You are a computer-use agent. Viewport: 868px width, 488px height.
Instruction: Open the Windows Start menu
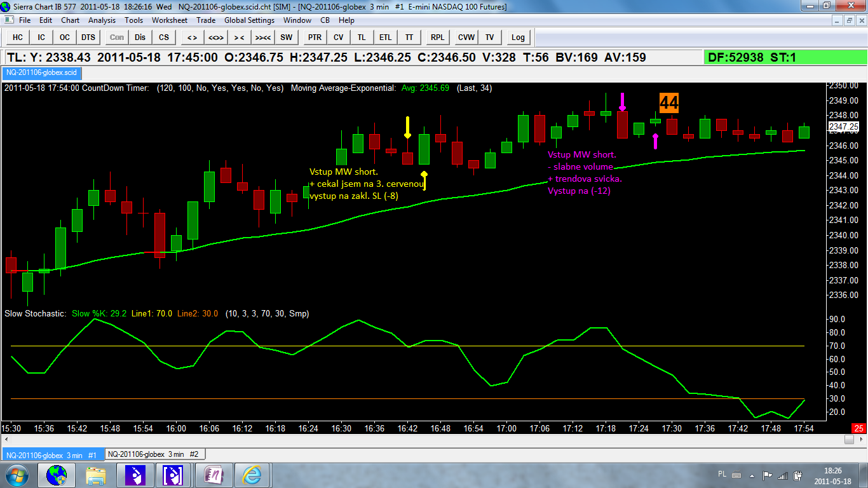tap(16, 475)
